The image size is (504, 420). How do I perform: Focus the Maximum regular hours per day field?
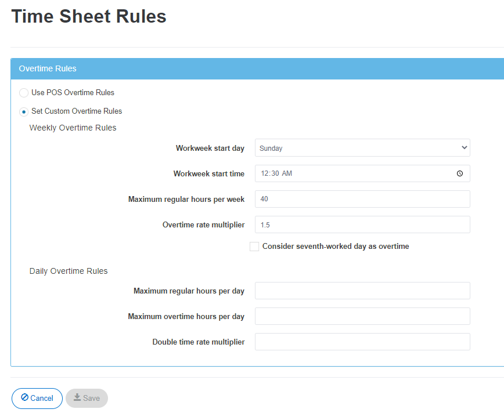[x=362, y=291]
